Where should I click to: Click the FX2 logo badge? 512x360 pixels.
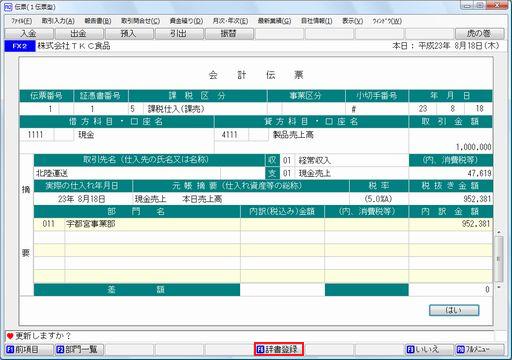click(x=20, y=46)
